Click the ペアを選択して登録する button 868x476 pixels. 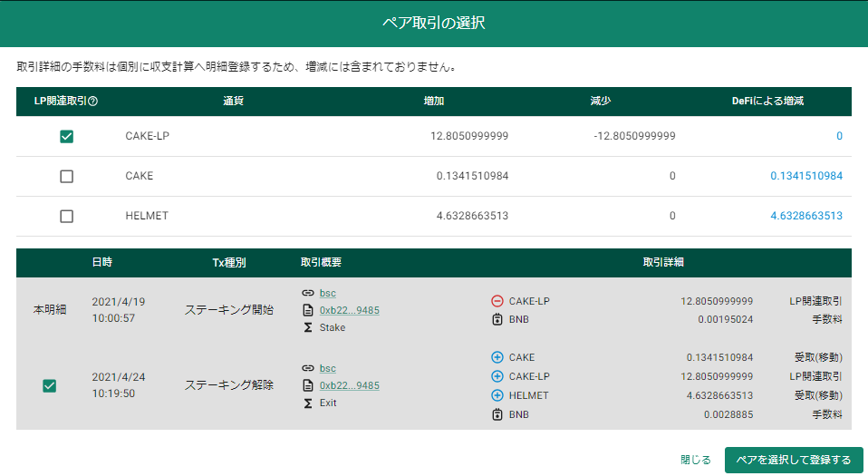pyautogui.click(x=794, y=460)
